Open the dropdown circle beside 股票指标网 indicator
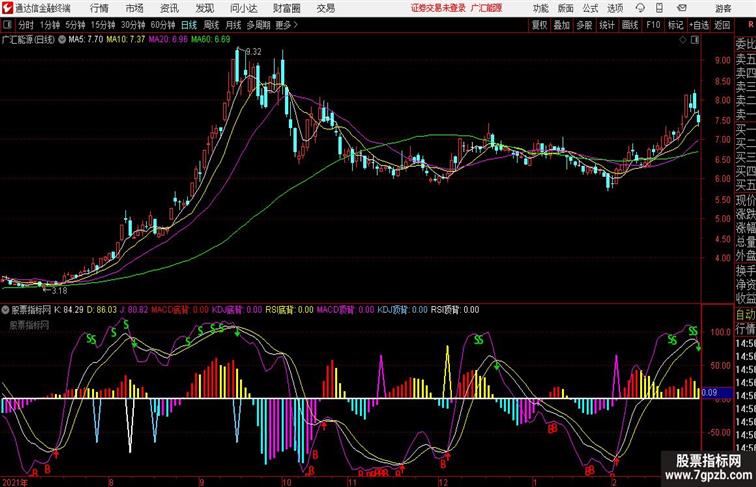756x487 pixels. 5,310
